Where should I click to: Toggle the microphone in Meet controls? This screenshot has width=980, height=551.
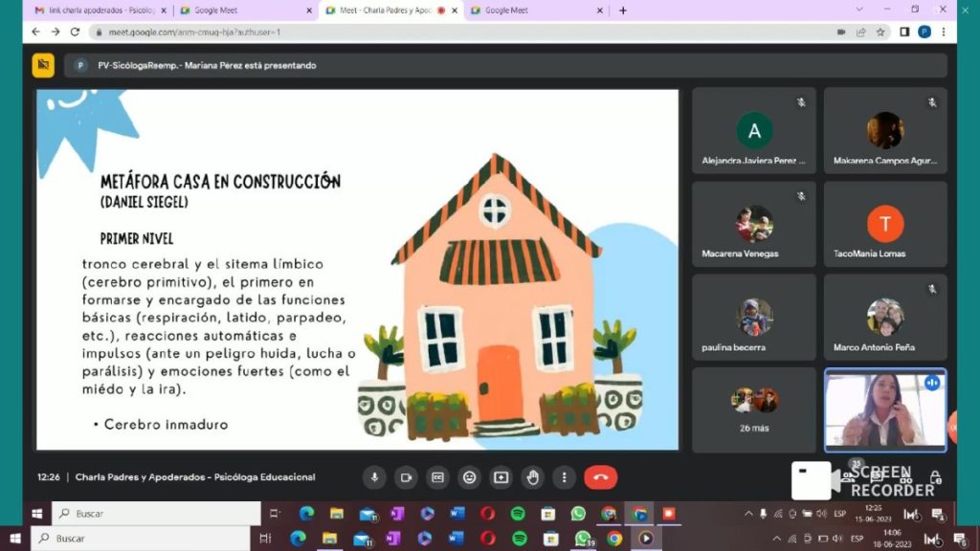pyautogui.click(x=374, y=477)
